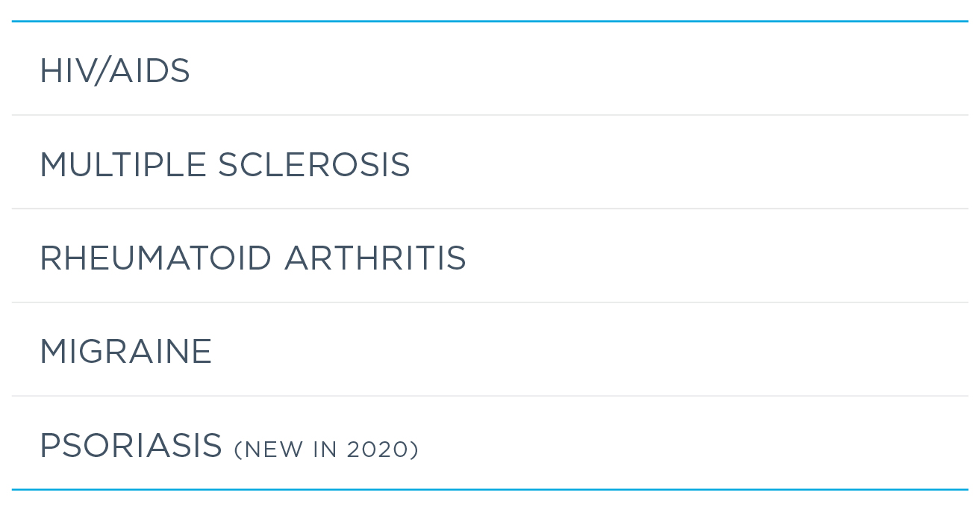Expand the Multiple Sclerosis section
This screenshot has width=980, height=510.
click(x=490, y=163)
